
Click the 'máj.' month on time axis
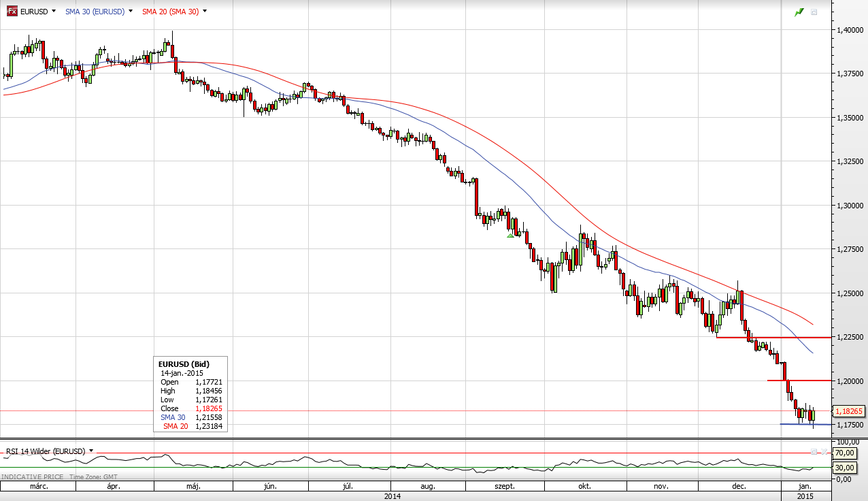tap(193, 487)
